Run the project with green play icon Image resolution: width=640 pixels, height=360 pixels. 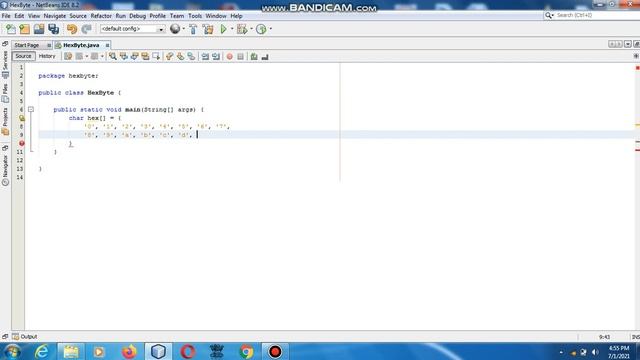pyautogui.click(x=223, y=29)
